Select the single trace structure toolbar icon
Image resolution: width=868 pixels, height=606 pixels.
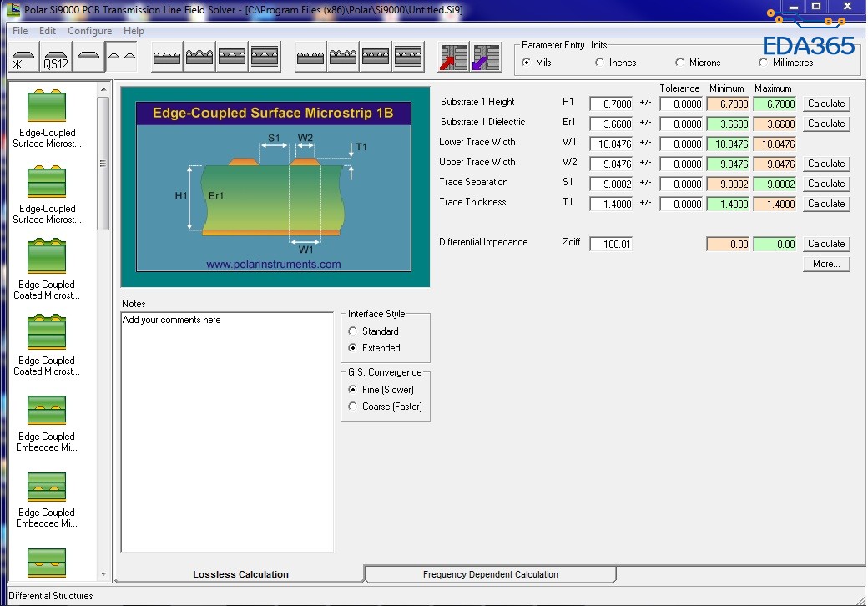pos(88,58)
